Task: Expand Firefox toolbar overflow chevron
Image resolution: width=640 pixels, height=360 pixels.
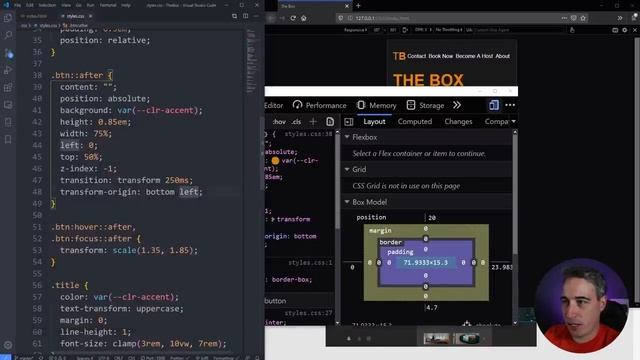Action: pos(620,18)
